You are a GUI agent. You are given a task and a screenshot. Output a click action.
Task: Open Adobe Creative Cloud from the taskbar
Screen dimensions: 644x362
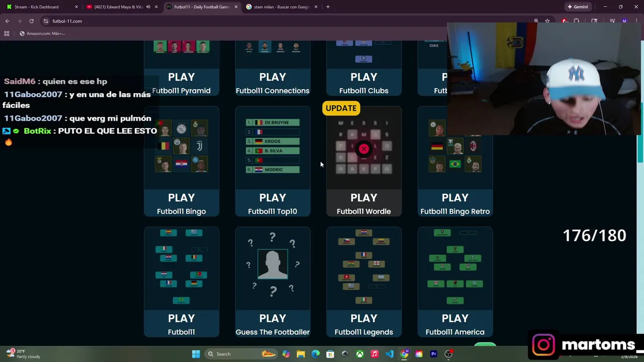[x=419, y=354]
